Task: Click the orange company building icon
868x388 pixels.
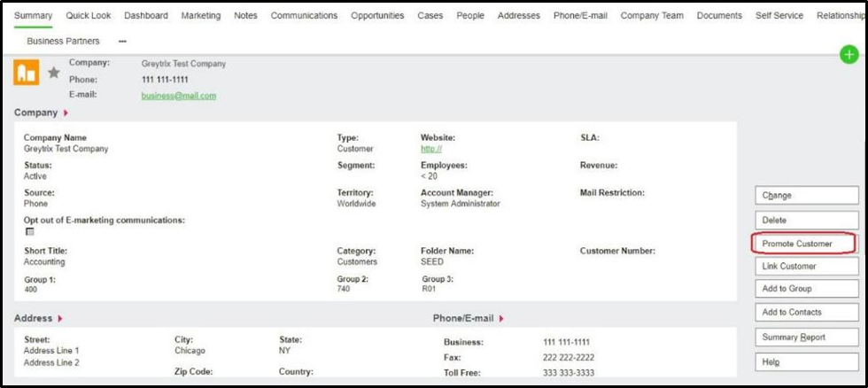Action: coord(27,73)
